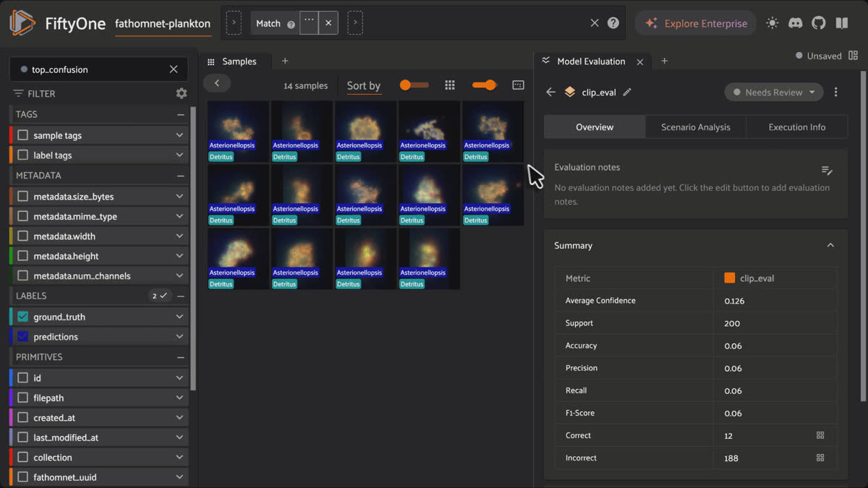Check the sample tags checkbox
The image size is (868, 488).
[23, 135]
